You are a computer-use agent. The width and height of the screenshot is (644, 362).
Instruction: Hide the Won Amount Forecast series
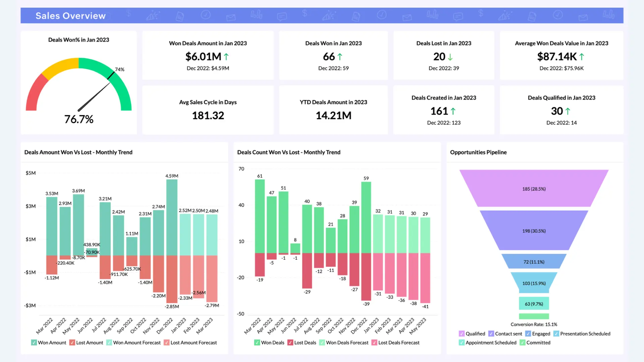click(x=109, y=343)
